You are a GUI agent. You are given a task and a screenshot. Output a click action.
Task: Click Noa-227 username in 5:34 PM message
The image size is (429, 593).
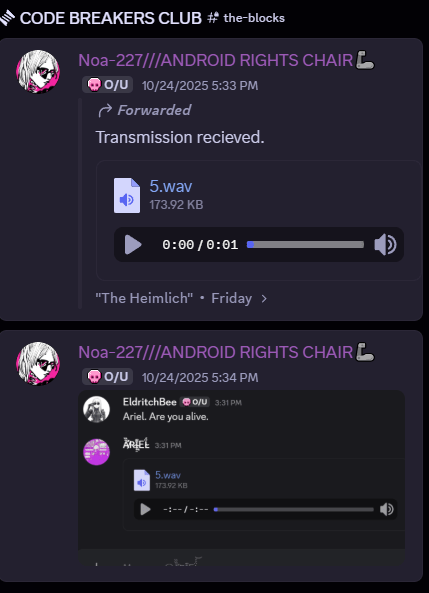click(x=216, y=352)
